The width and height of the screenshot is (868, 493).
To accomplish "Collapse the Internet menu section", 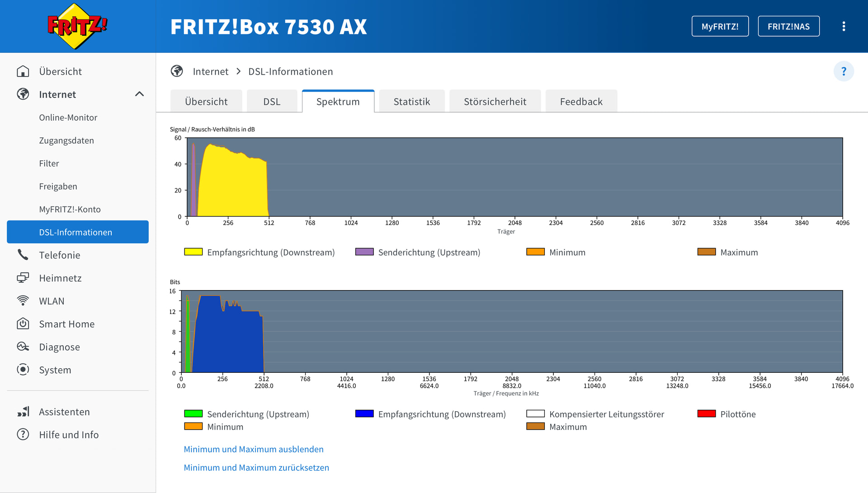I will coord(139,94).
